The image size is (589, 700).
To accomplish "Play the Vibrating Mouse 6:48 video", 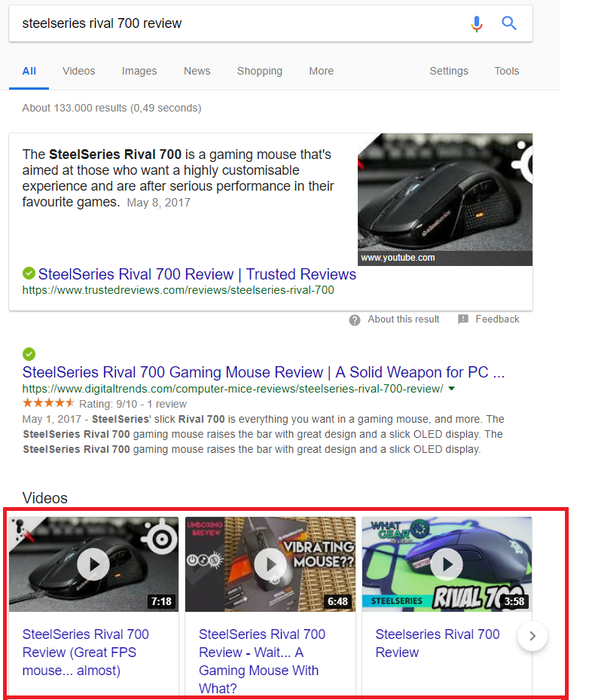I will pos(270,564).
